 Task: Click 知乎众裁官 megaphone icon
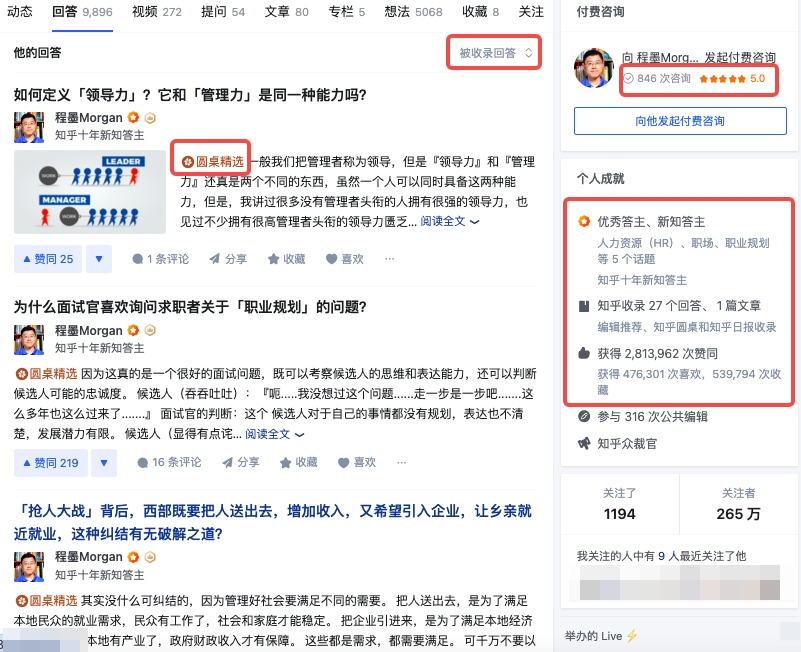(x=584, y=444)
